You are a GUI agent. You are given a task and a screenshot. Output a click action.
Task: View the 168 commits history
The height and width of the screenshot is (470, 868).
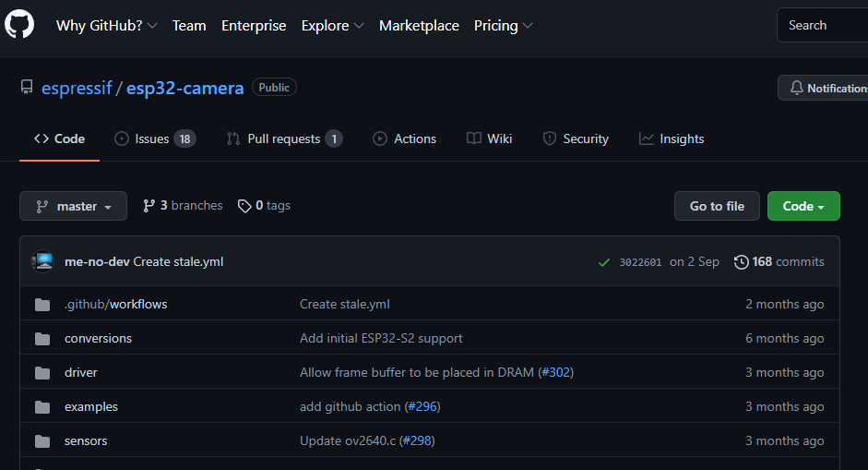tap(779, 261)
